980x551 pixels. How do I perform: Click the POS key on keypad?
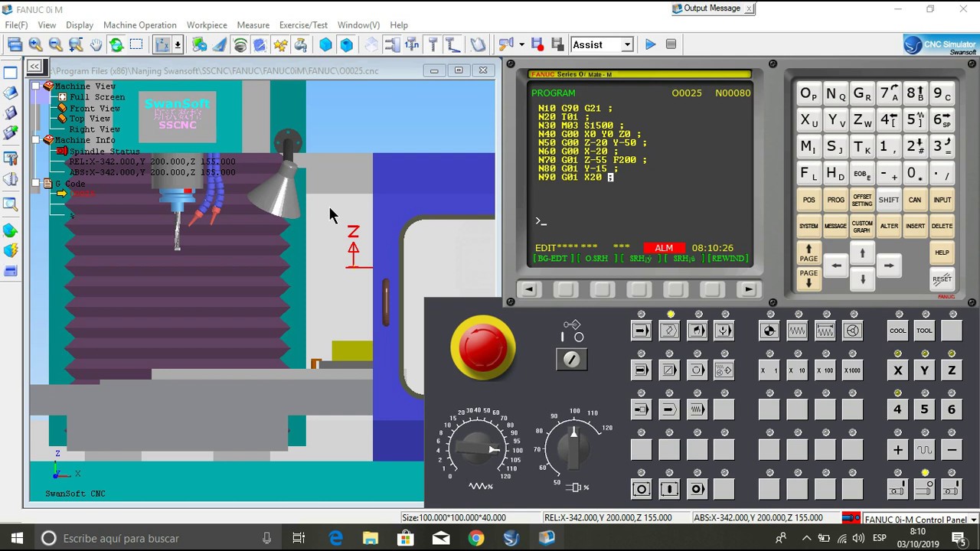click(x=809, y=200)
